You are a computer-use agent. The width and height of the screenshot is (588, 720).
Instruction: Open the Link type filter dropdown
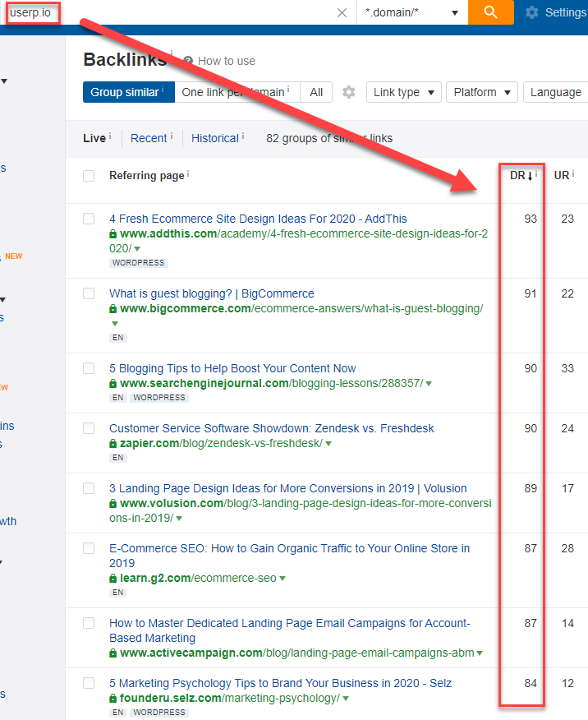[403, 92]
